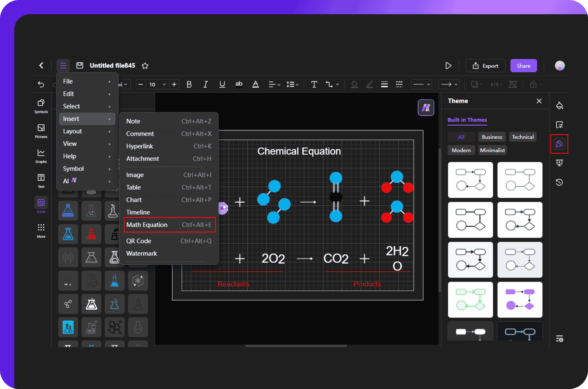Filter themes by Business
Screen dimensions: 588x389
coord(492,137)
